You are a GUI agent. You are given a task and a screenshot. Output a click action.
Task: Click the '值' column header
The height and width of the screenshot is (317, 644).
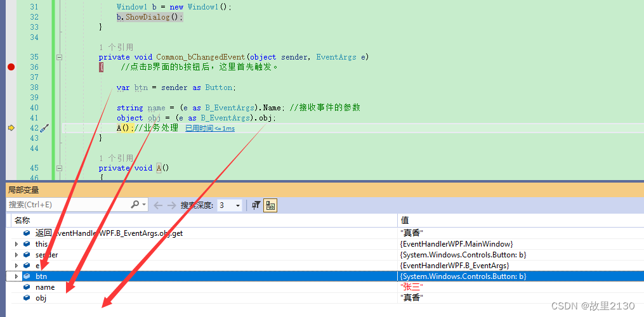(405, 221)
